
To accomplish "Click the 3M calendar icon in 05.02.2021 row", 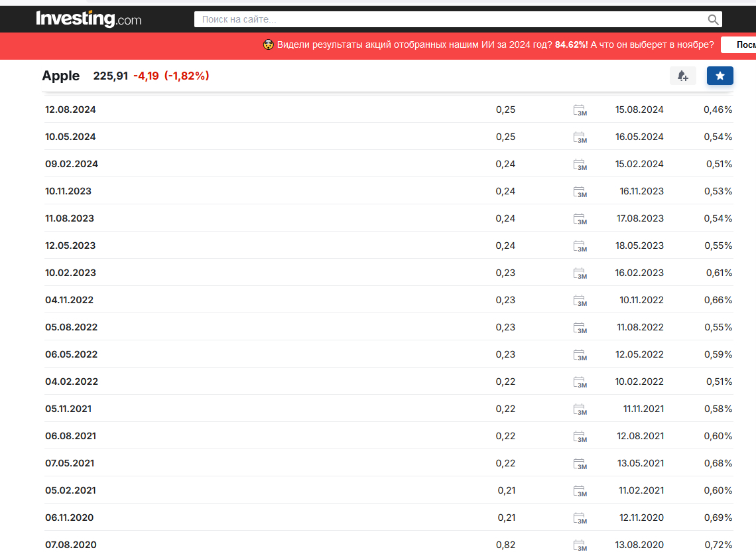I will tap(580, 492).
